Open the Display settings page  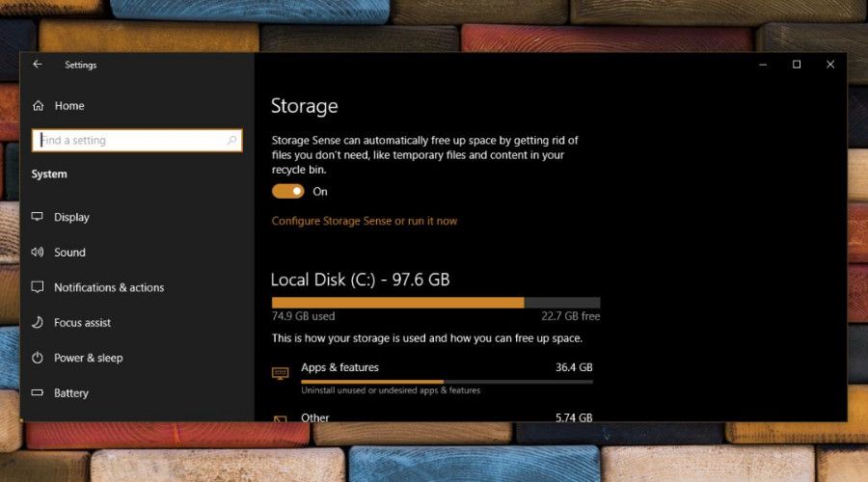(71, 218)
